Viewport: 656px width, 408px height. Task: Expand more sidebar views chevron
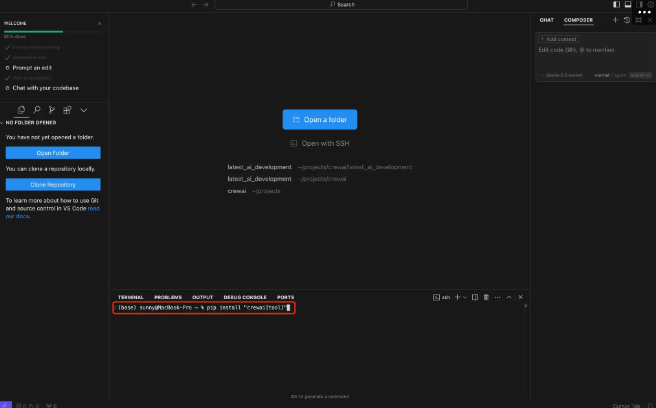click(x=84, y=109)
